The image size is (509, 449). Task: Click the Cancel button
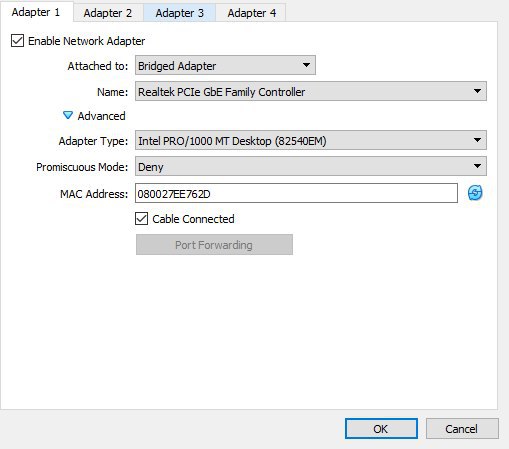462,429
